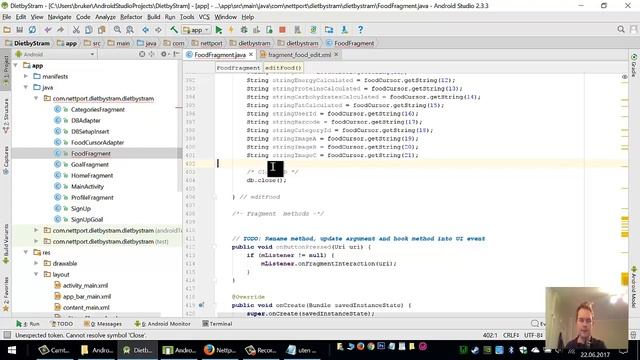Click the Windows Start button
The image size is (640, 360).
11,350
